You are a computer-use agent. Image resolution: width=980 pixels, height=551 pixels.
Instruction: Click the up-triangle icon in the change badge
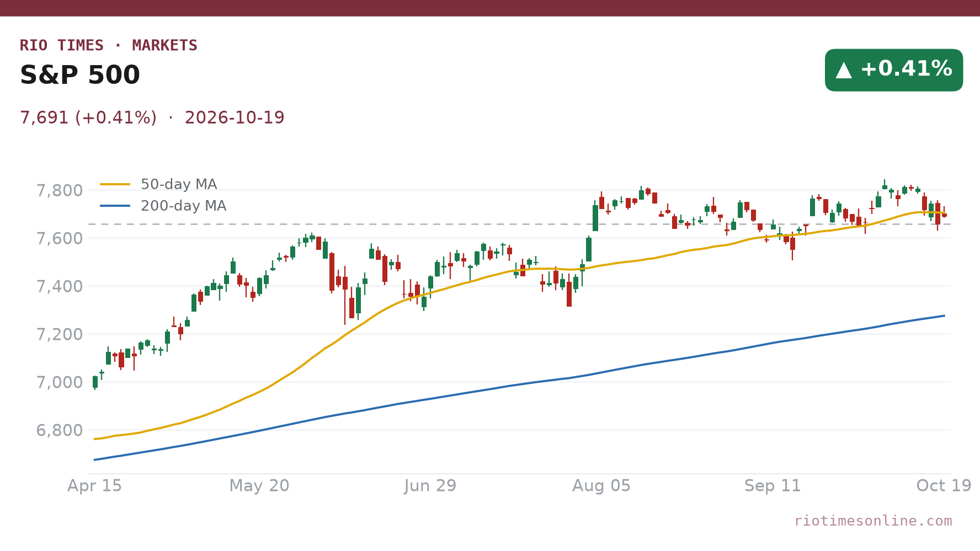pos(844,70)
